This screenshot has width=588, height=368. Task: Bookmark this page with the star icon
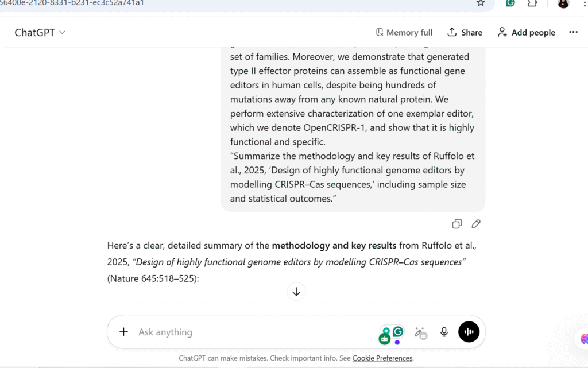tap(481, 3)
